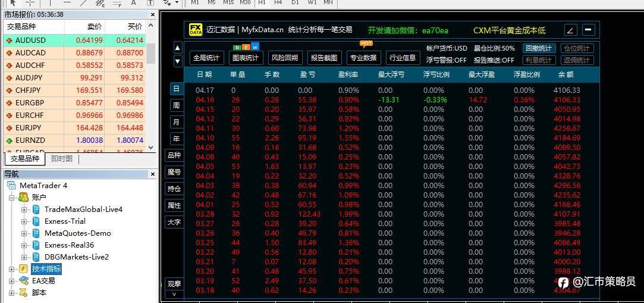644x303 pixels.
Task: Click the Exness-Real36 server icon
Action: pyautogui.click(x=36, y=245)
